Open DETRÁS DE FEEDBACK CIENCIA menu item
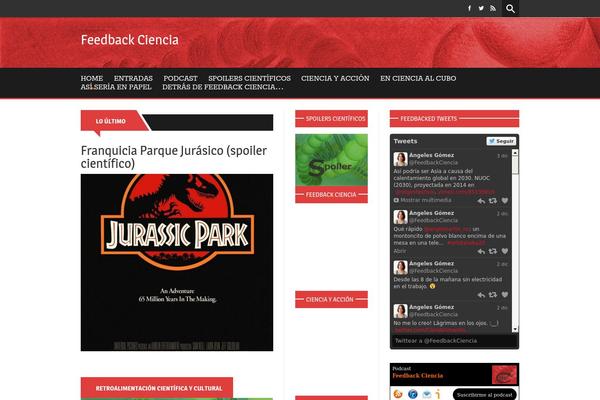The width and height of the screenshot is (600, 400). [x=223, y=87]
